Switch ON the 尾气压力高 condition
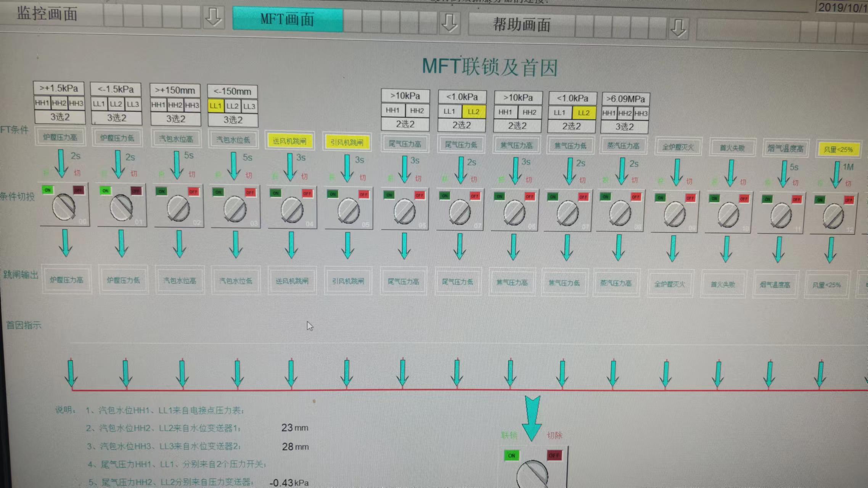This screenshot has height=488, width=868. pyautogui.click(x=389, y=195)
